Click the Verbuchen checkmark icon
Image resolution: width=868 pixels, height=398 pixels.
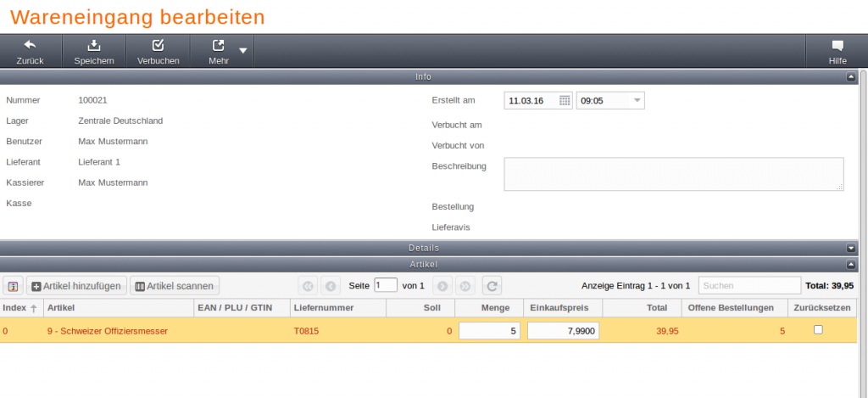click(x=158, y=46)
